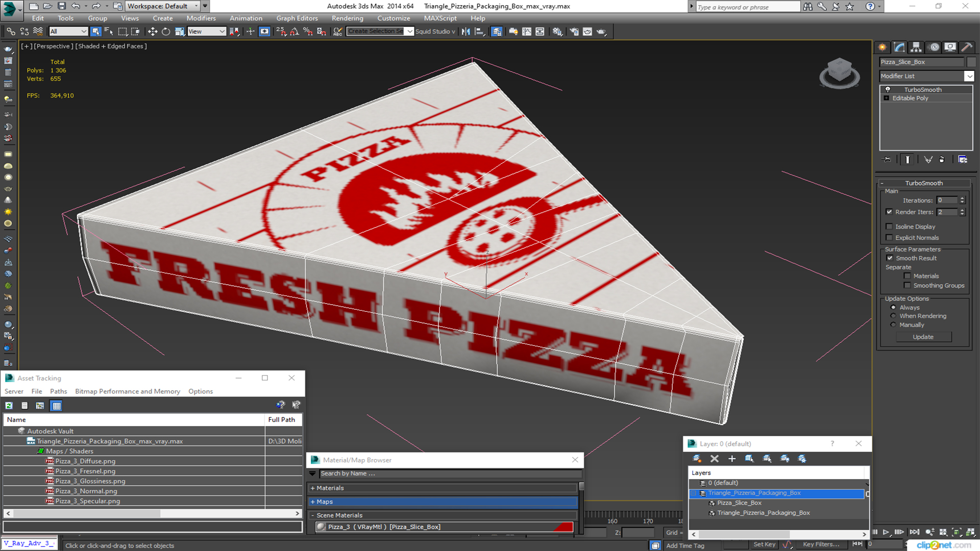Select the Rotate tool in main toolbar
The width and height of the screenshot is (980, 551).
[x=166, y=32]
